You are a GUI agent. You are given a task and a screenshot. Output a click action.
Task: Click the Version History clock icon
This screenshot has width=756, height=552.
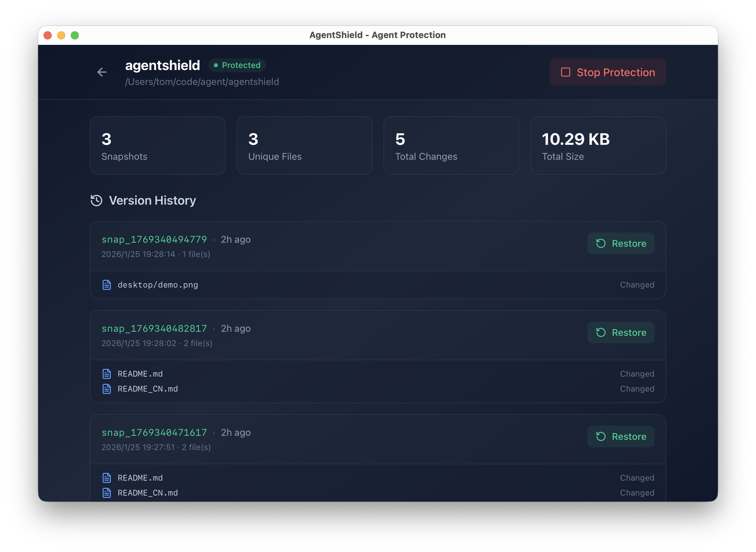pyautogui.click(x=96, y=201)
